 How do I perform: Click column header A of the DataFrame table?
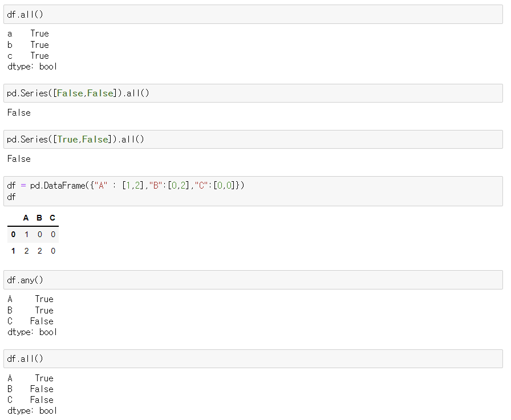[26, 218]
